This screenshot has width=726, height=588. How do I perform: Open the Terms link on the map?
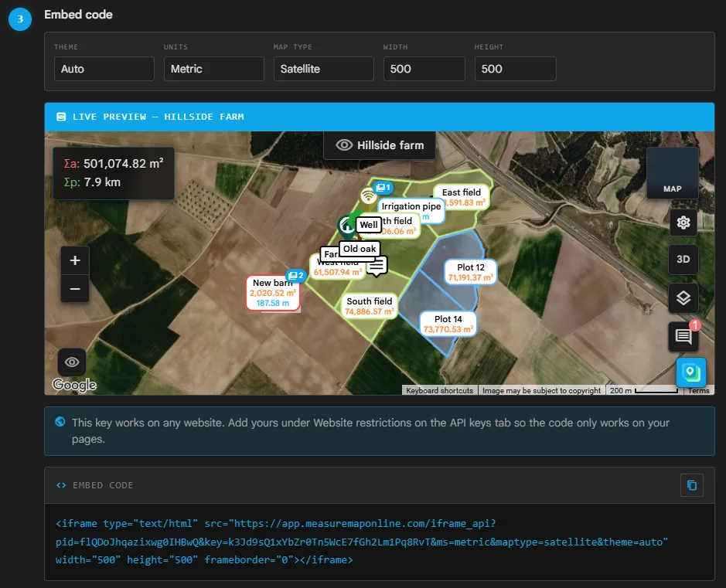699,390
